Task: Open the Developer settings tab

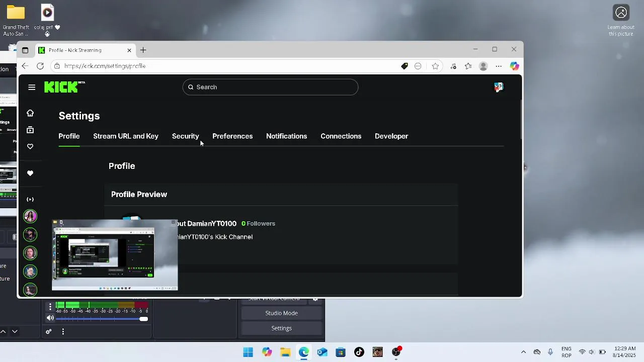Action: tap(391, 136)
